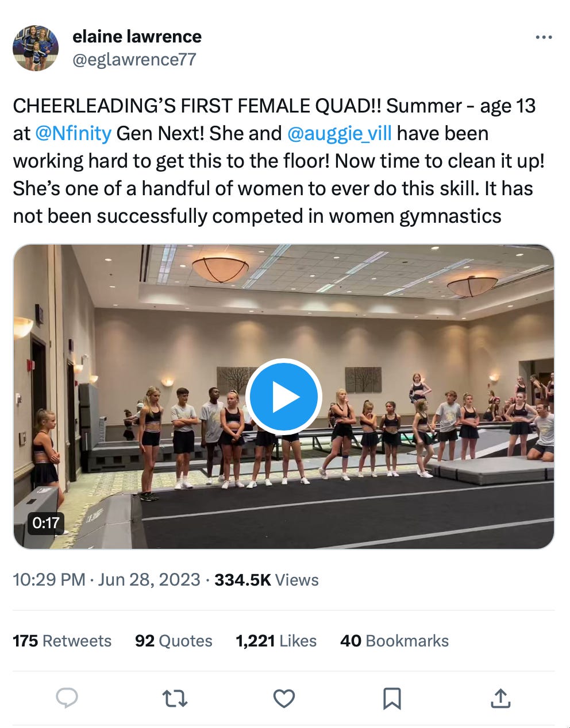Viewport: 570px width, 728px height.
Task: Click the tweet body text
Action: tap(276, 188)
